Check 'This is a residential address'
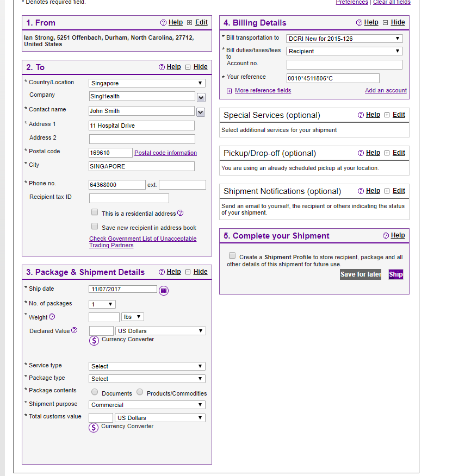 95,212
